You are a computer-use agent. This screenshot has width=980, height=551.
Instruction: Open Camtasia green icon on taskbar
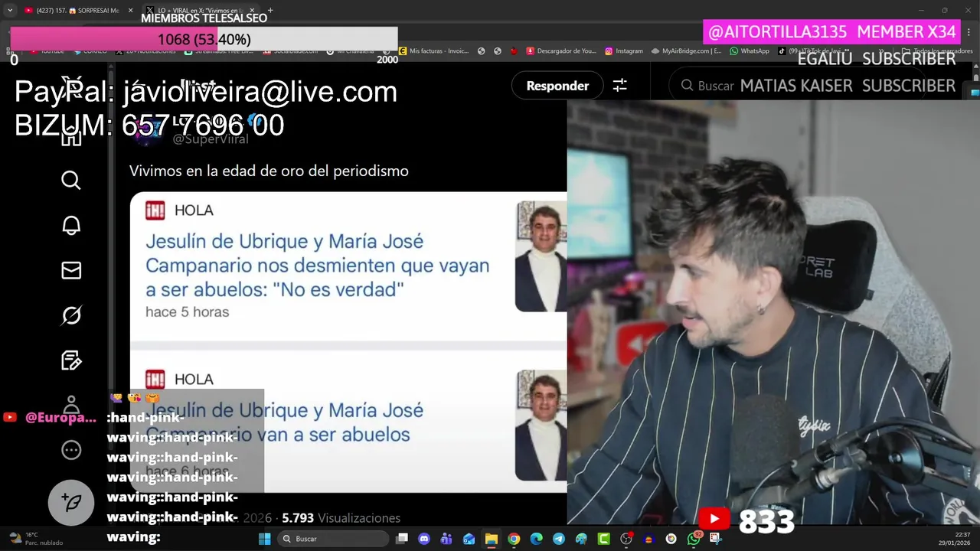604,539
